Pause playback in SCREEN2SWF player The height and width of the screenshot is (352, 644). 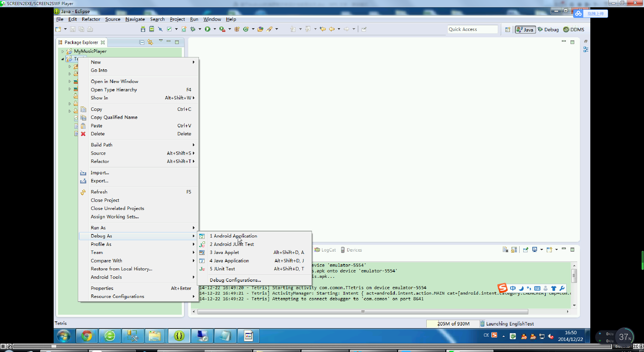click(x=3, y=346)
